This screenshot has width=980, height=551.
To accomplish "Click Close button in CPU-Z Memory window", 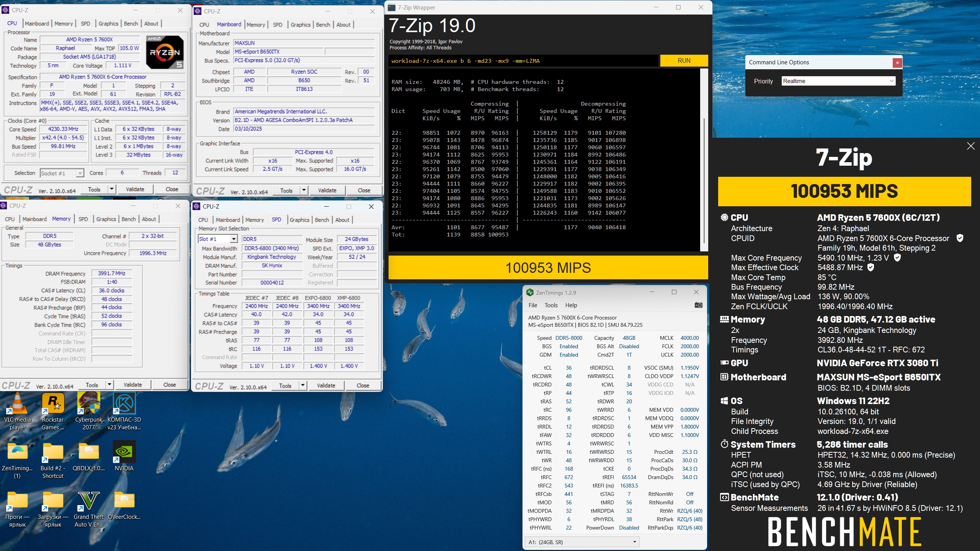I will pyautogui.click(x=170, y=385).
